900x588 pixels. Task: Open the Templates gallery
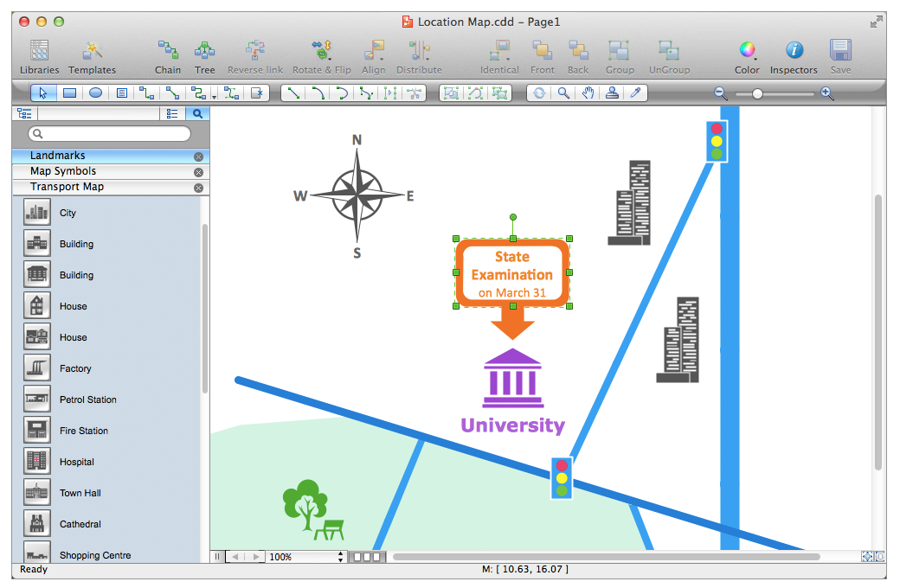tap(92, 56)
